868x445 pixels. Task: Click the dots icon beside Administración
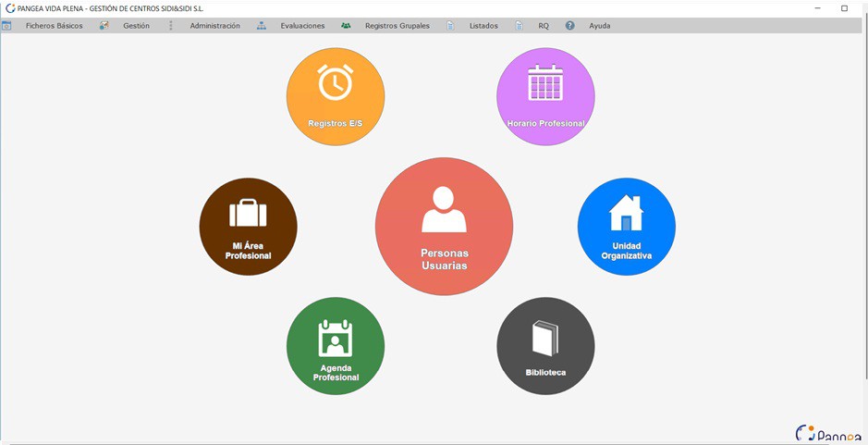170,26
